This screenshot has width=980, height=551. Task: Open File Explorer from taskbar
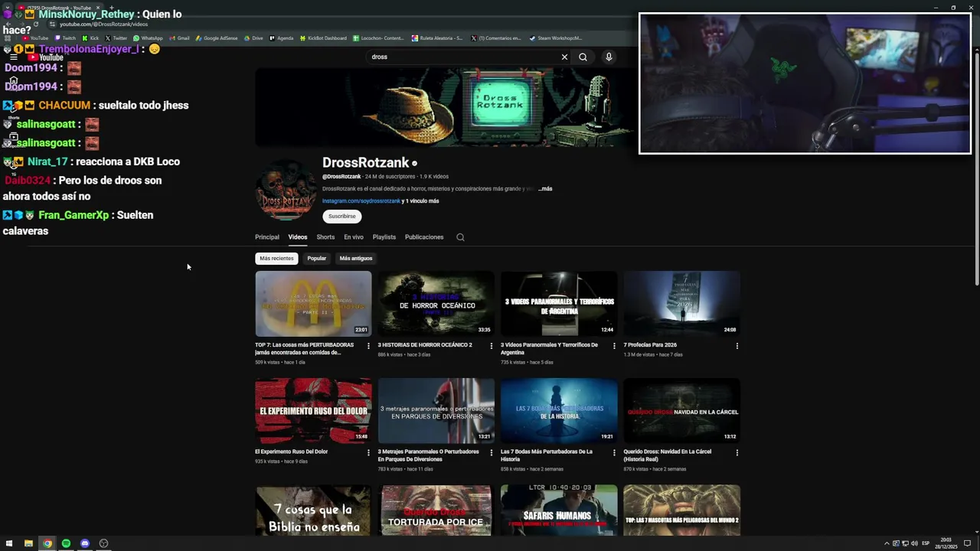point(28,543)
